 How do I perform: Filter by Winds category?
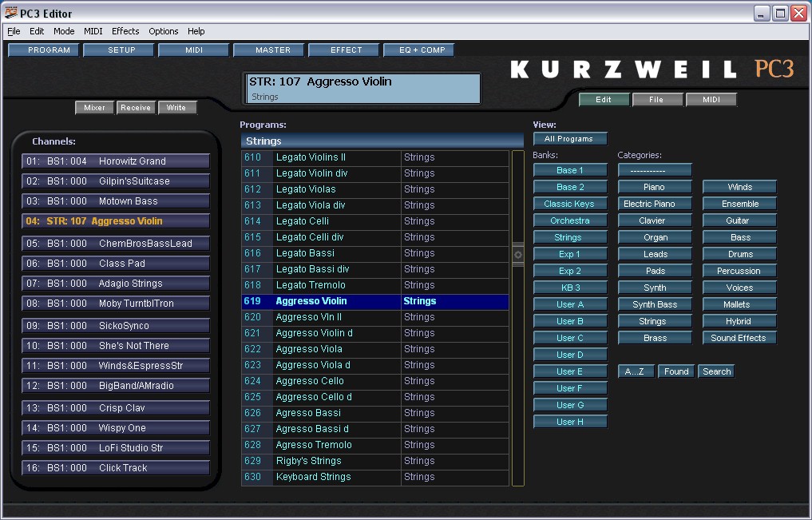[x=739, y=187]
